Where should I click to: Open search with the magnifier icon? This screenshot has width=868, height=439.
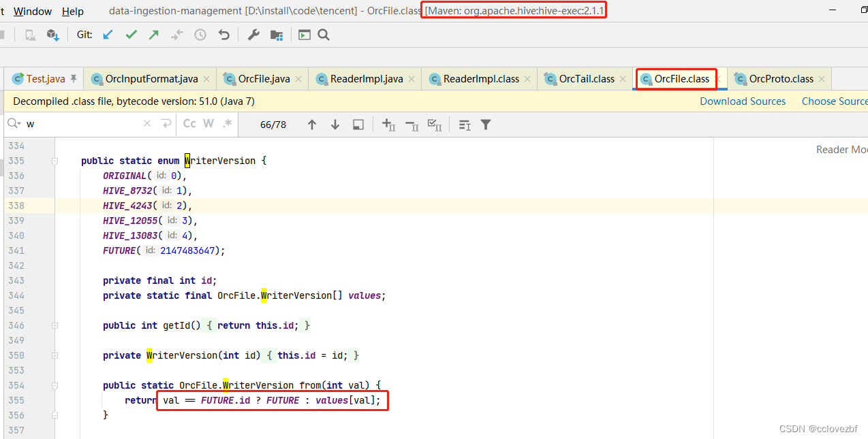(x=324, y=34)
